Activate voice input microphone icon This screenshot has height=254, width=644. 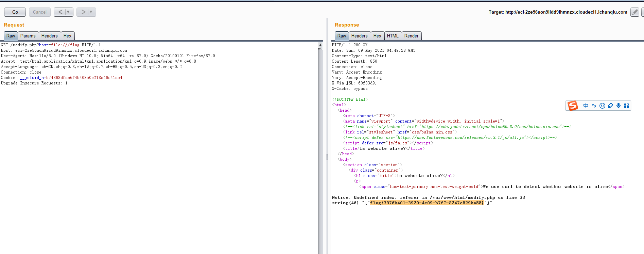click(619, 106)
